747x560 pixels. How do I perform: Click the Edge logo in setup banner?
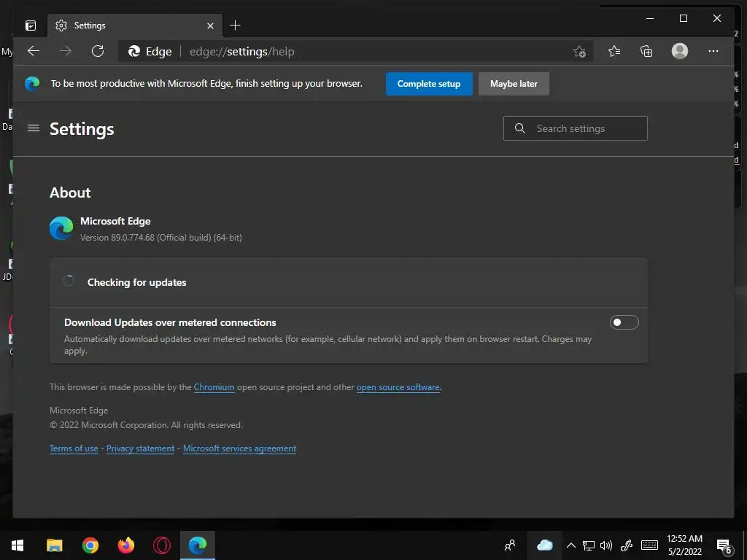point(32,84)
